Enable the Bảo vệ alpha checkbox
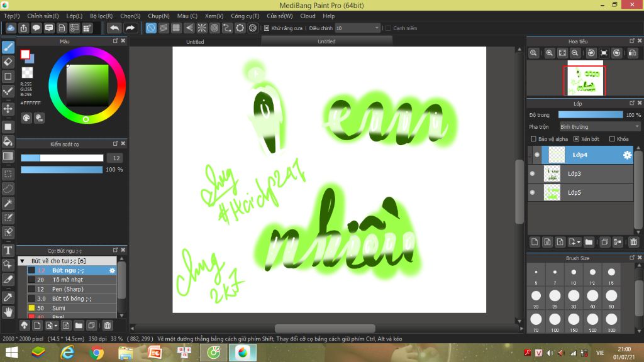Image resolution: width=644 pixels, height=362 pixels. (533, 139)
